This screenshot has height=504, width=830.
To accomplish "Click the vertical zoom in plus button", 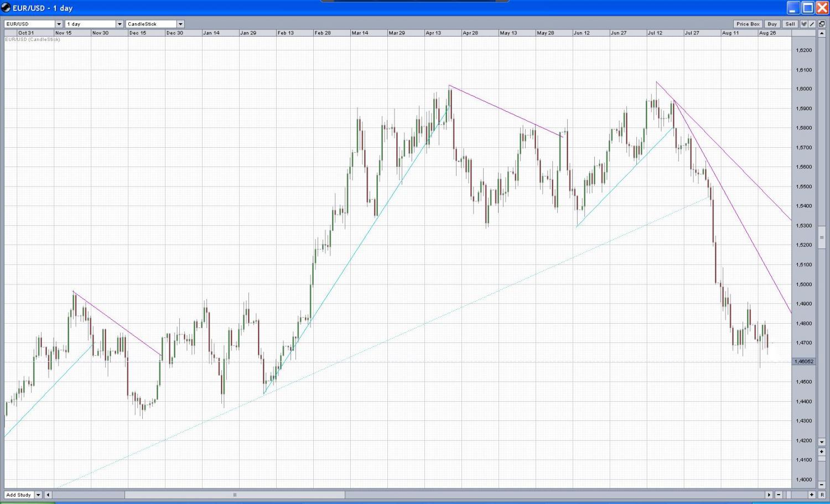I will click(x=822, y=451).
